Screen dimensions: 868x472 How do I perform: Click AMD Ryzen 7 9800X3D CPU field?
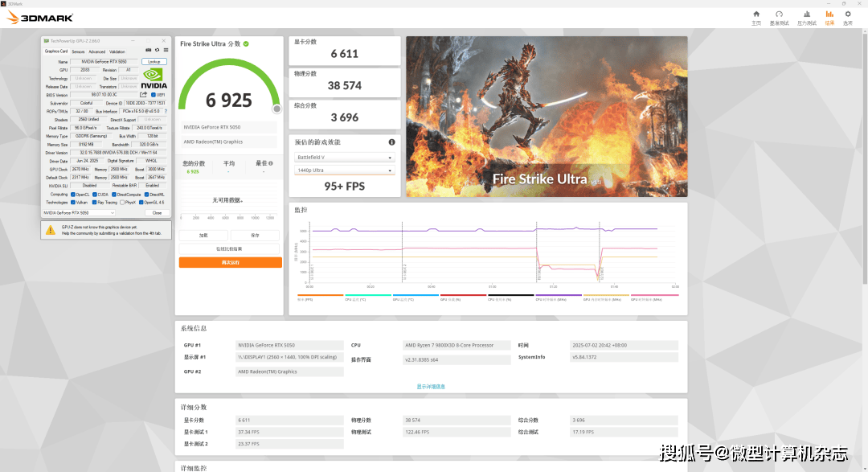(x=457, y=345)
